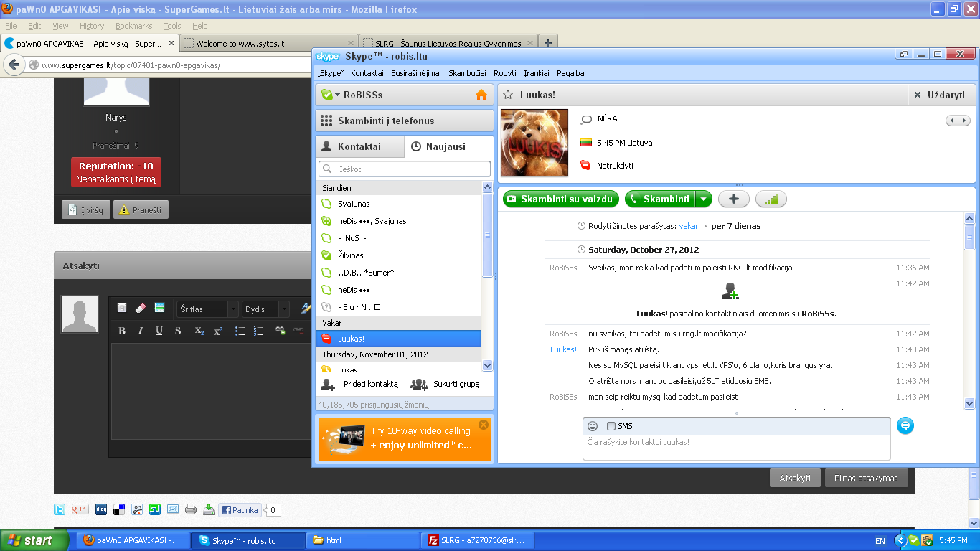Click the Uždaryti conversation close button
Image resolution: width=980 pixels, height=551 pixels.
[940, 95]
